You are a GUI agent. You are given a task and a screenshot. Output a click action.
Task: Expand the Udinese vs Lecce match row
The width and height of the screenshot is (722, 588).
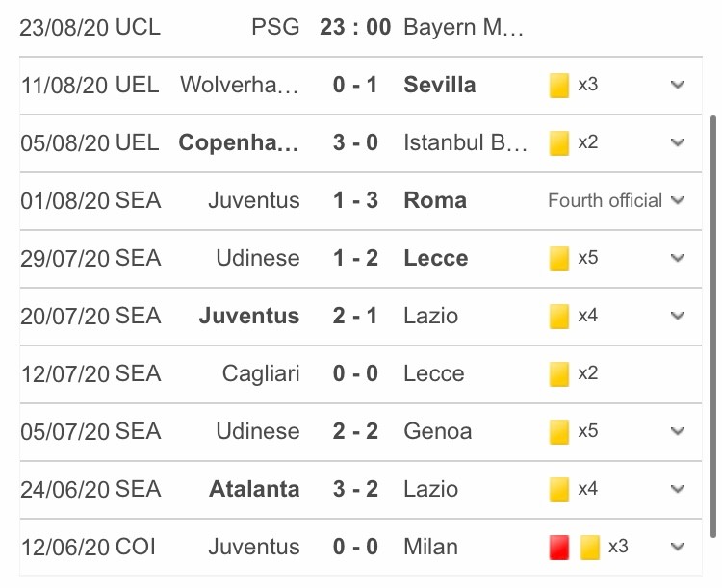pyautogui.click(x=678, y=258)
